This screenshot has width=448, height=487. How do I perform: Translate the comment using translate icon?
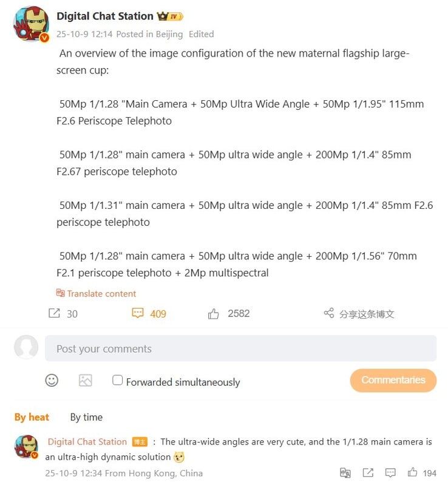pos(345,472)
